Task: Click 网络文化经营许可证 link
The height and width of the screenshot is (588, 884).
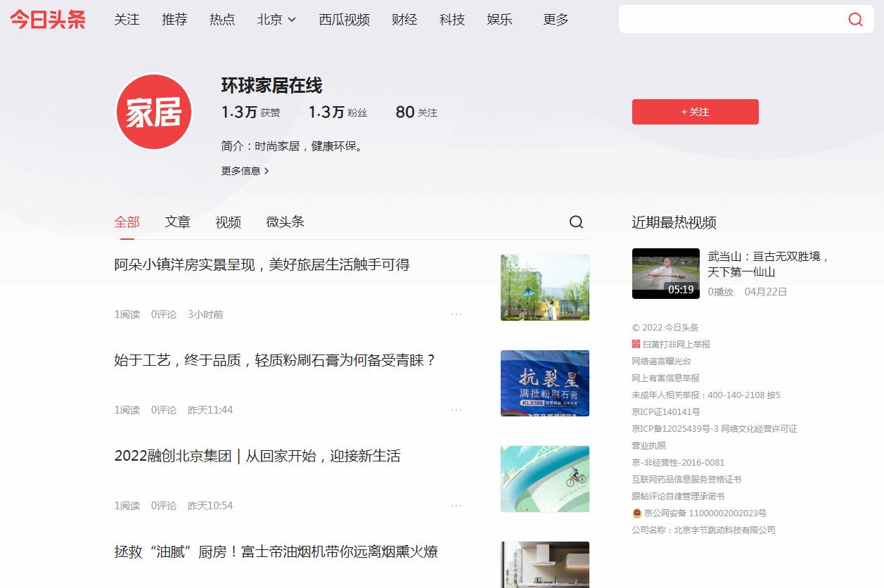Action: coord(760,429)
